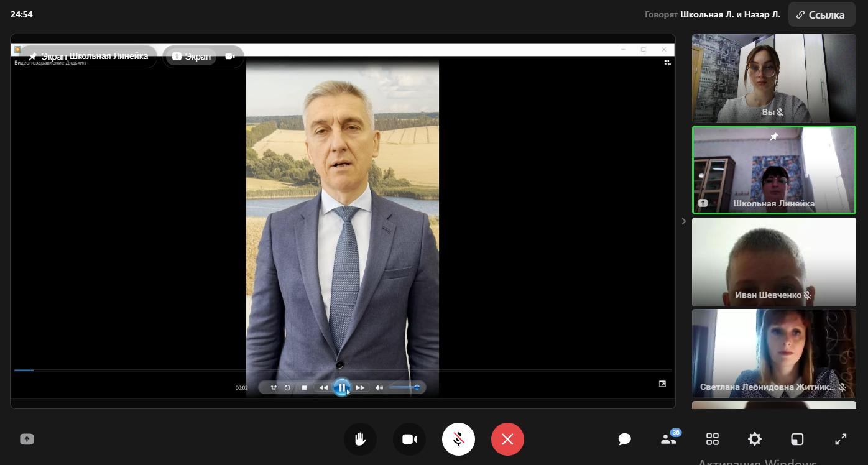The image size is (868, 465).
Task: Stop playback in the media player
Action: click(305, 388)
